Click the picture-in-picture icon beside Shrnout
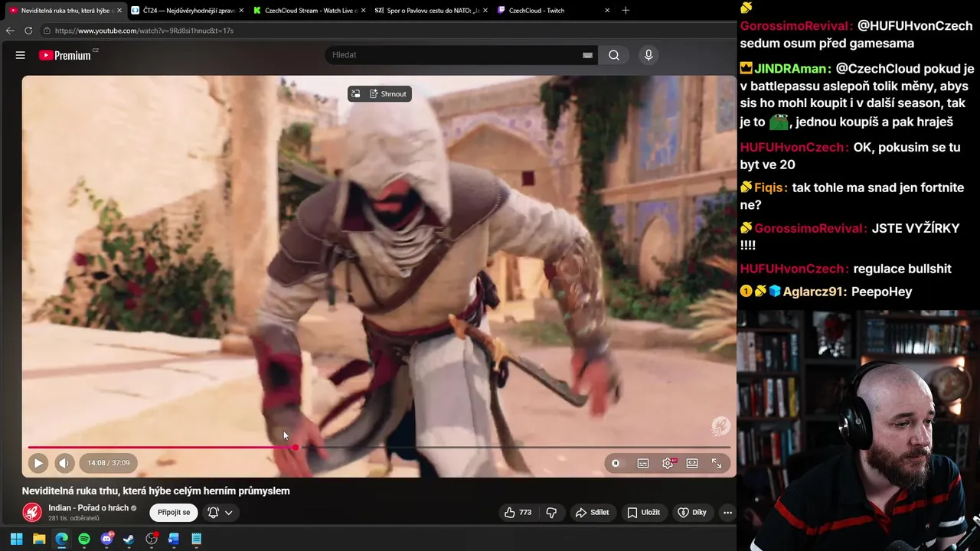The height and width of the screenshot is (551, 980). tap(355, 94)
